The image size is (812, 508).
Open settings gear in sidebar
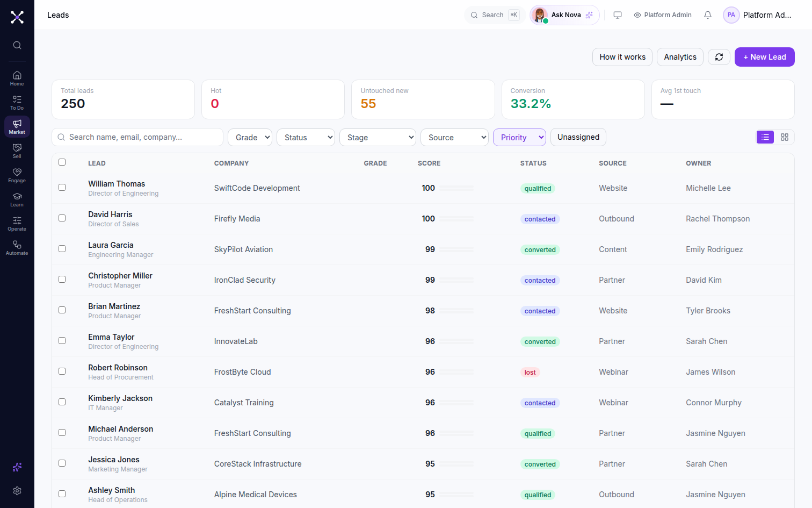[17, 491]
